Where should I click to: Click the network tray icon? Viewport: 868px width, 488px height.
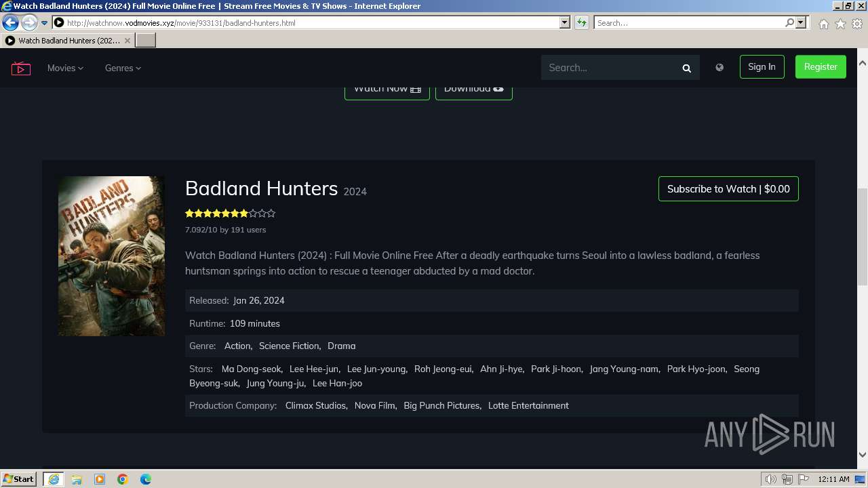(x=787, y=479)
